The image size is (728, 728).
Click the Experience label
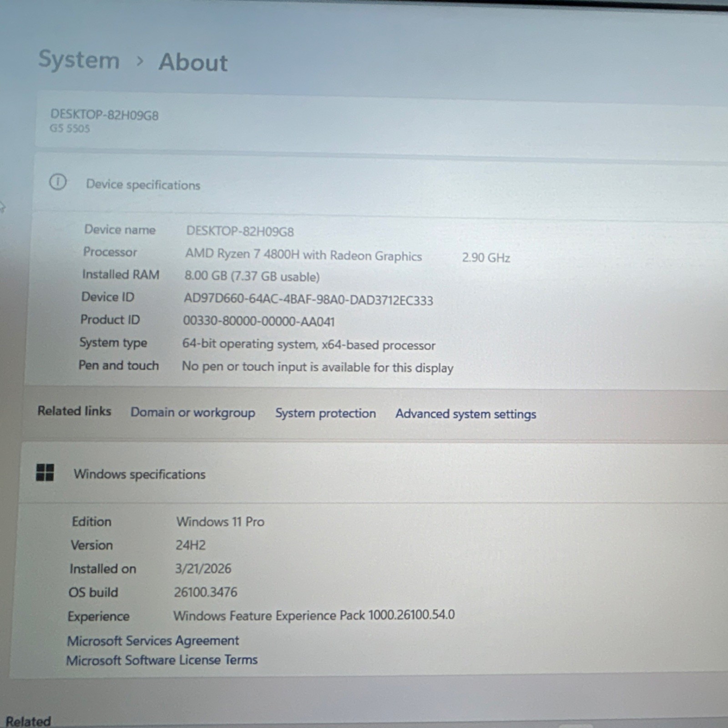[98, 617]
